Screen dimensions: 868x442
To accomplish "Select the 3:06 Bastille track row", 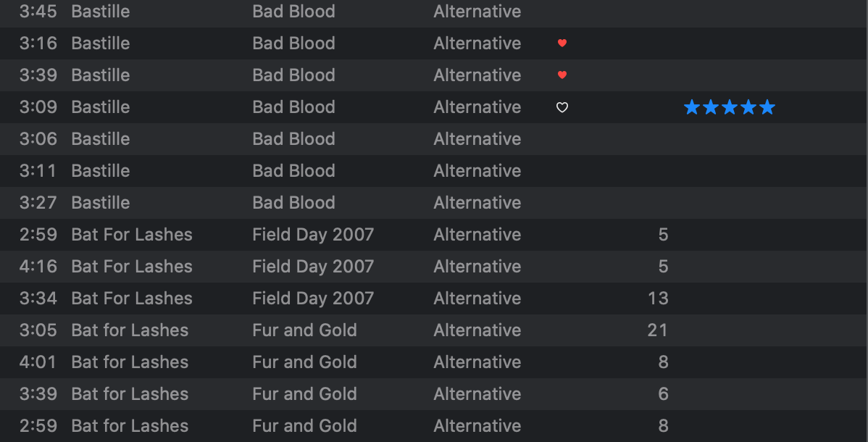I will [x=434, y=139].
